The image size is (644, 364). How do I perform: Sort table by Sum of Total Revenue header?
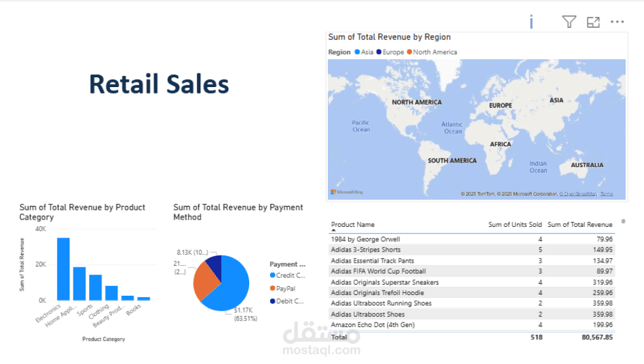pos(580,224)
